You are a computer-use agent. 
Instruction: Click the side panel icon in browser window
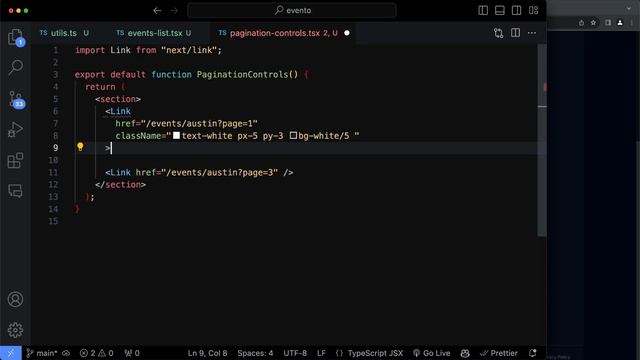click(x=608, y=23)
